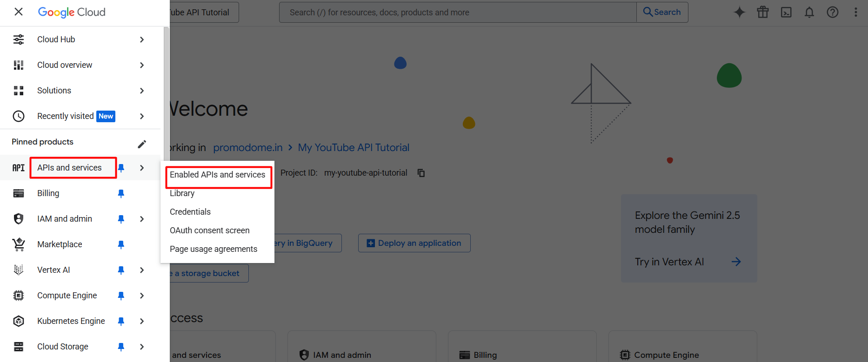Viewport: 868px width, 362px height.
Task: Unpin Marketplace from pinned products
Action: [121, 244]
